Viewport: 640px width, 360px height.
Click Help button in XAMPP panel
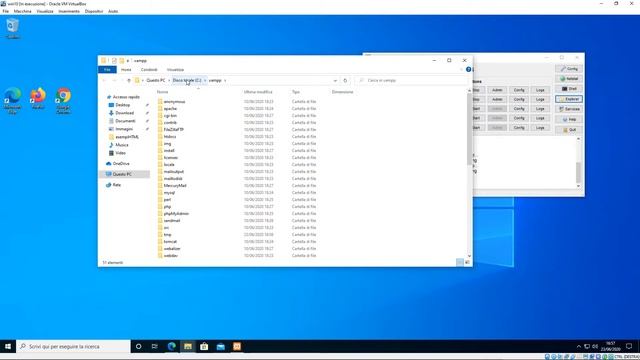pos(569,120)
